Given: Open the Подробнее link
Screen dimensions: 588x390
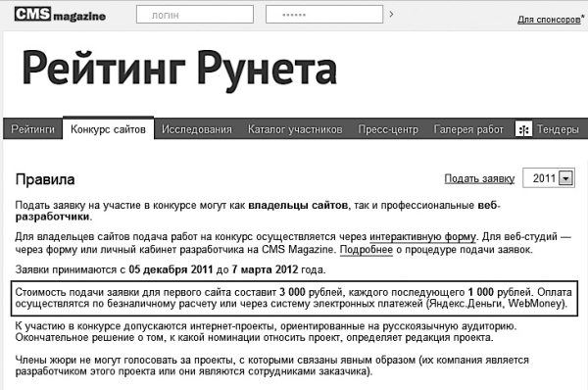Looking at the screenshot, I should click(x=366, y=249).
